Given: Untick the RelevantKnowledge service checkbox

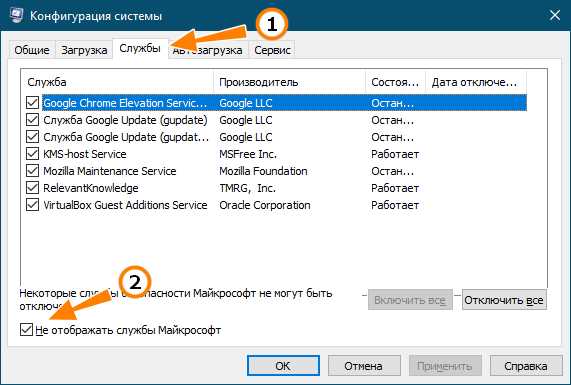Looking at the screenshot, I should point(32,188).
